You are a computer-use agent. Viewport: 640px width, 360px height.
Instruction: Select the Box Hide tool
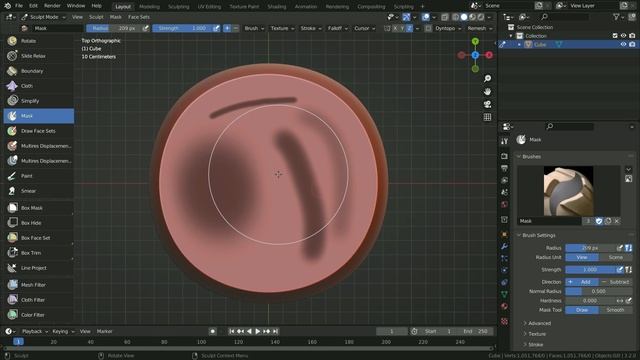click(39, 223)
